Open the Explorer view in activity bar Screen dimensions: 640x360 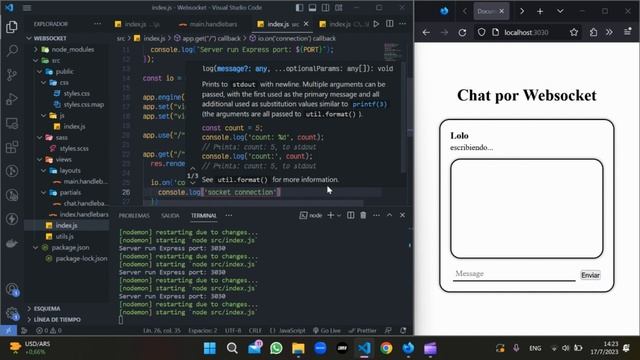point(12,27)
